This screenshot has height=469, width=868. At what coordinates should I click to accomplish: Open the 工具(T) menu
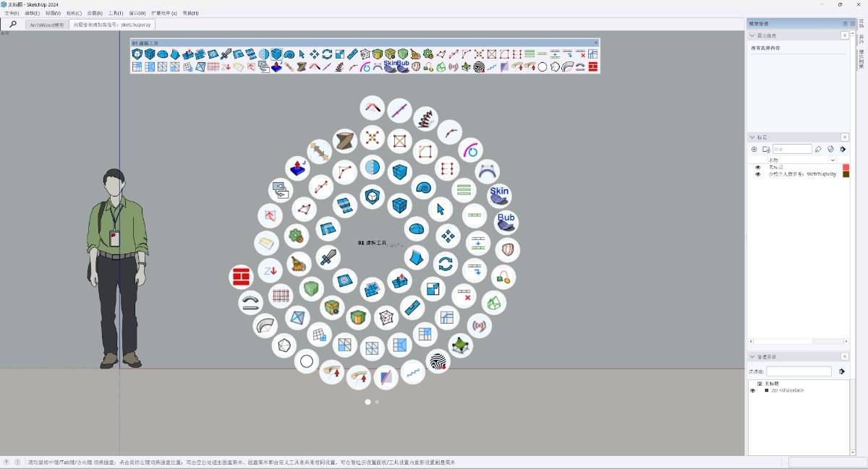[116, 13]
